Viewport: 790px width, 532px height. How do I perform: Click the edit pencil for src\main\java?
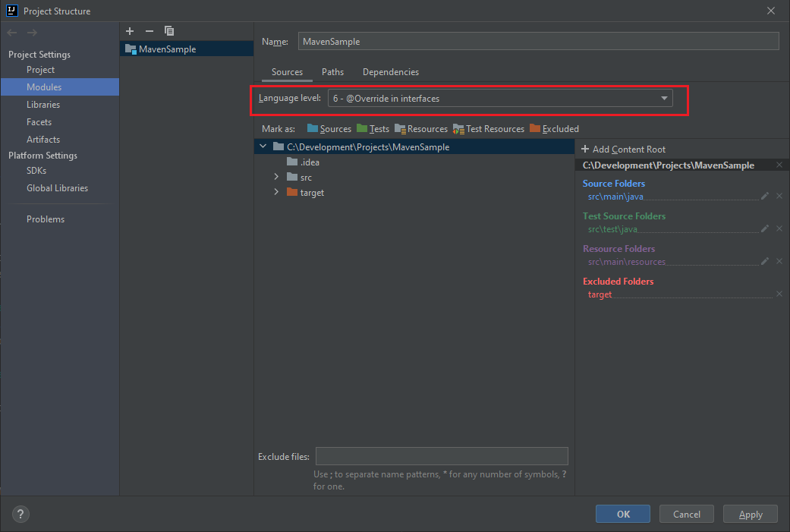(x=765, y=196)
